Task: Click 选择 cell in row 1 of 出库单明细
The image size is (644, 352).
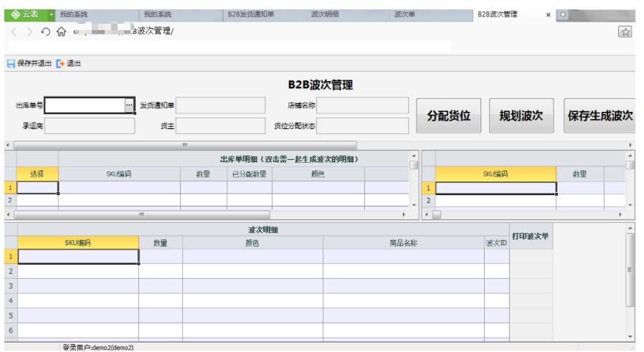Action: [x=37, y=187]
